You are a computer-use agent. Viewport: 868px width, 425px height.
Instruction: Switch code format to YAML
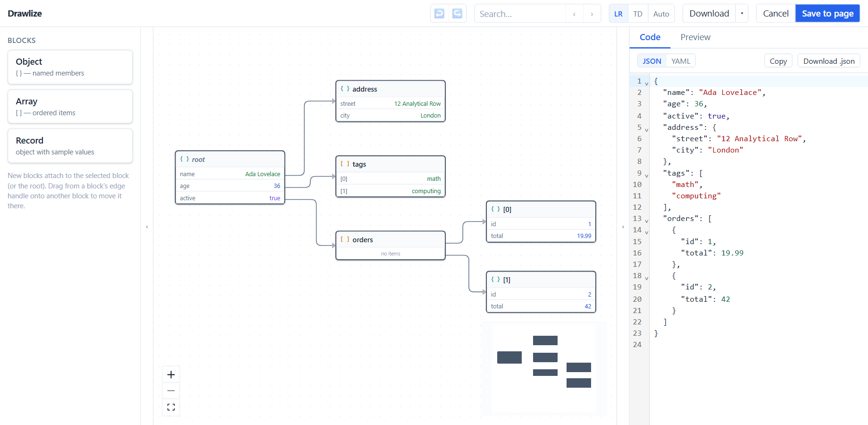(681, 61)
